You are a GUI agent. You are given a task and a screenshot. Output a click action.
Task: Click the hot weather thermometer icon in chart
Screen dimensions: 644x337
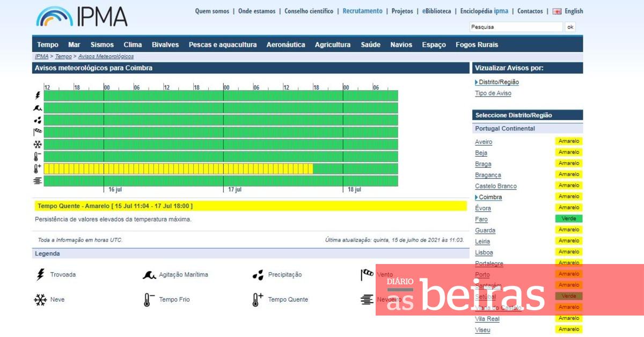pos(38,169)
